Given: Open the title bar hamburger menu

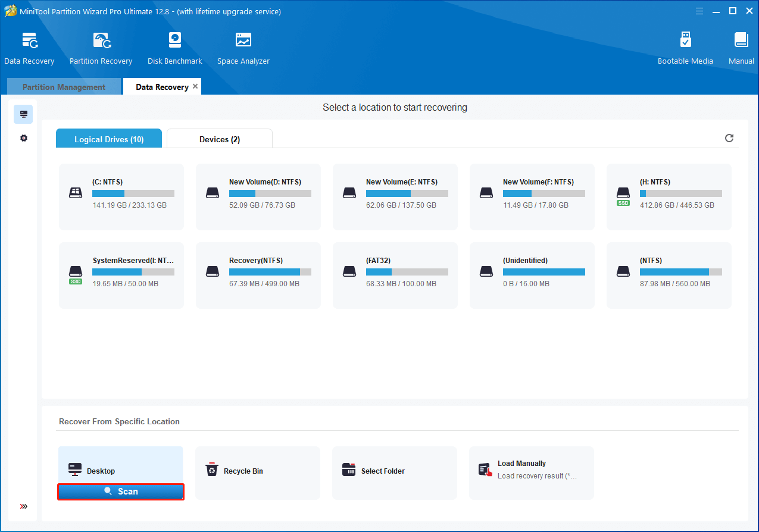Looking at the screenshot, I should pyautogui.click(x=699, y=11).
